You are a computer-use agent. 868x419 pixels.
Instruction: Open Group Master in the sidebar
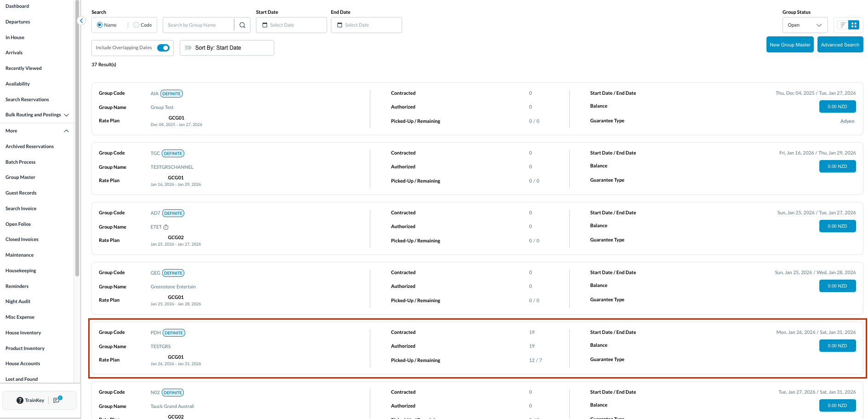tap(20, 178)
